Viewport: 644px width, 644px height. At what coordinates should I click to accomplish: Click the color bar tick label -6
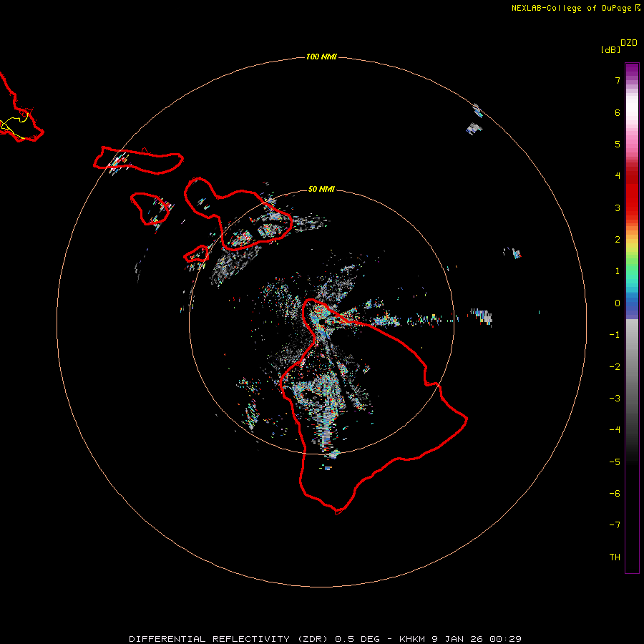coord(615,494)
